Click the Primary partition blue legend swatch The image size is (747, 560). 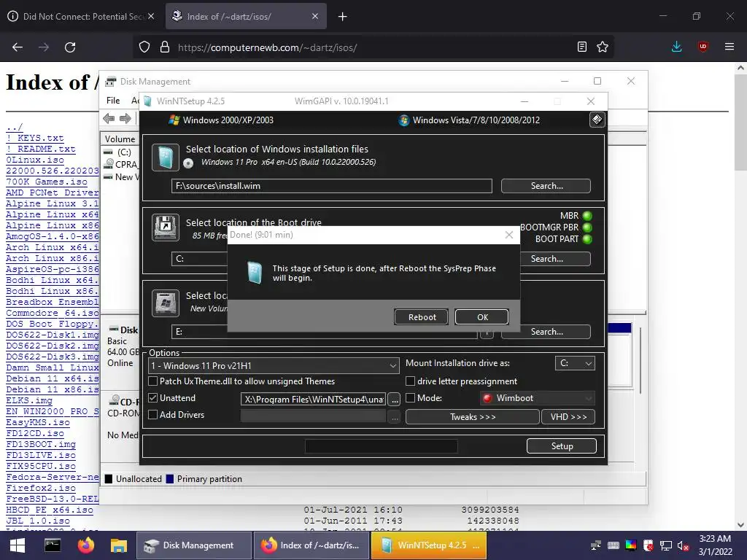click(x=169, y=479)
